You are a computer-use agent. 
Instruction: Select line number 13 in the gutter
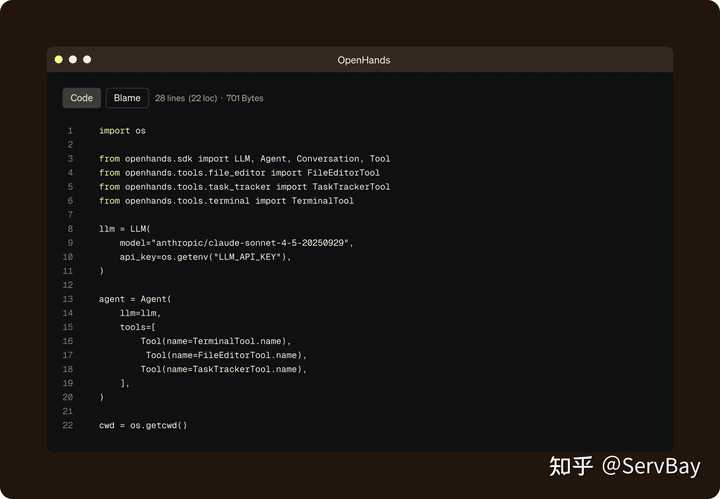click(68, 299)
